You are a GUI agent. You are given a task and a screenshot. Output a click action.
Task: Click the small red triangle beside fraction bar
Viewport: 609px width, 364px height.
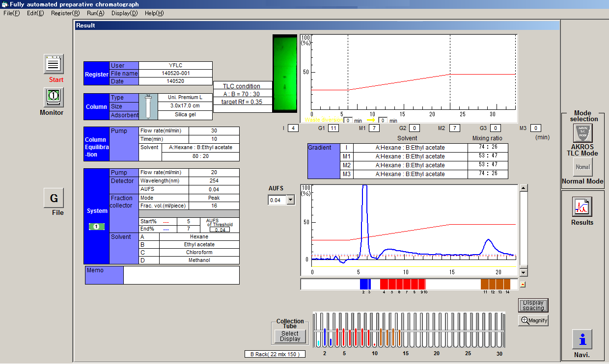pos(523,284)
